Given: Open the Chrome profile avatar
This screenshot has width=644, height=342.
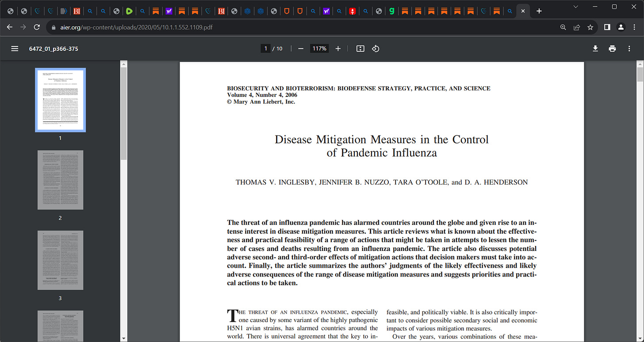Looking at the screenshot, I should tap(621, 27).
